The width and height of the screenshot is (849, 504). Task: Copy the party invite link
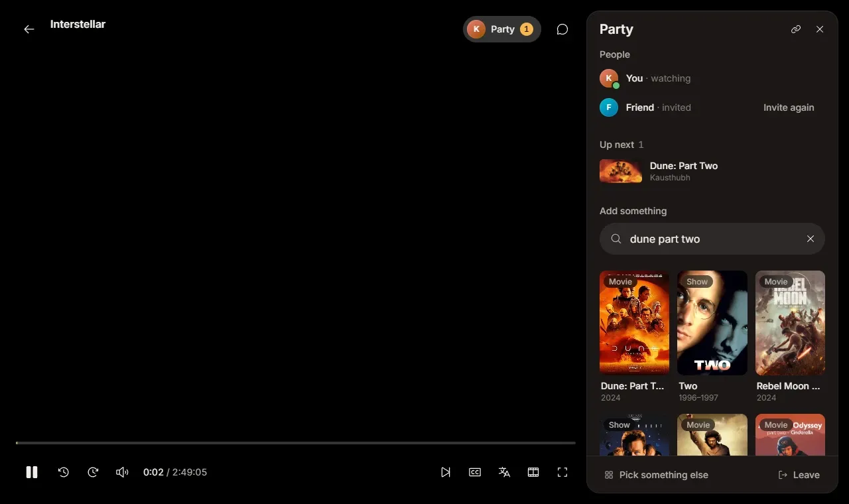coord(796,29)
